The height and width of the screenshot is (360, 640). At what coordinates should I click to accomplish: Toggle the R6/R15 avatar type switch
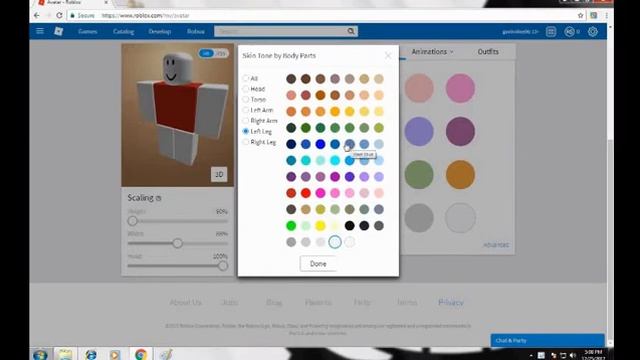point(213,53)
